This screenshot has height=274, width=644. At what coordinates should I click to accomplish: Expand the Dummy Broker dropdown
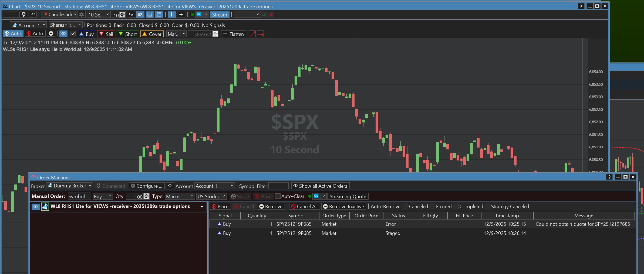70,186
